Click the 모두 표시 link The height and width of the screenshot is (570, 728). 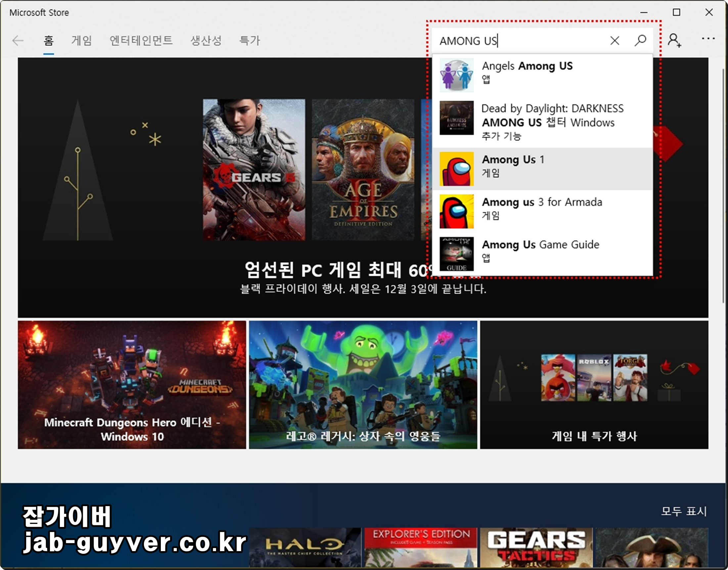click(x=684, y=511)
